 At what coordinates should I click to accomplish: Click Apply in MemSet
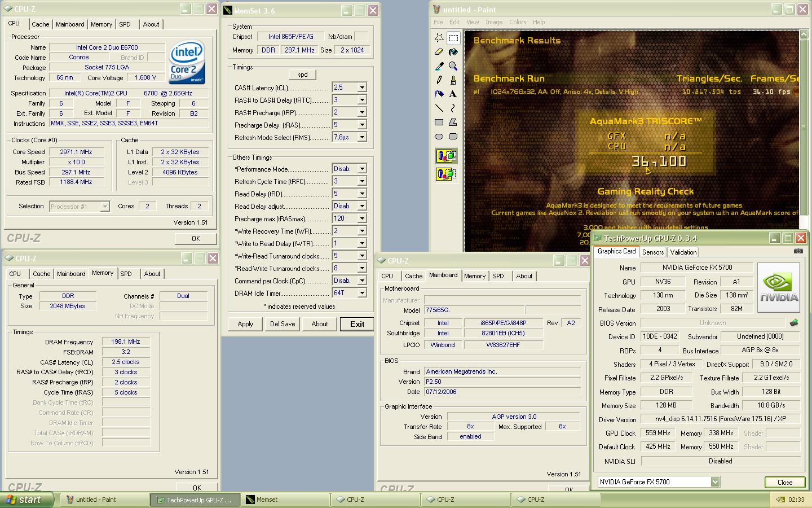(245, 324)
